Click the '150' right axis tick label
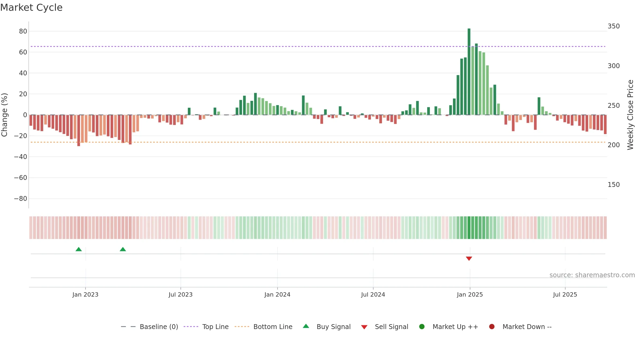Image resolution: width=644 pixels, height=362 pixels. click(x=614, y=185)
